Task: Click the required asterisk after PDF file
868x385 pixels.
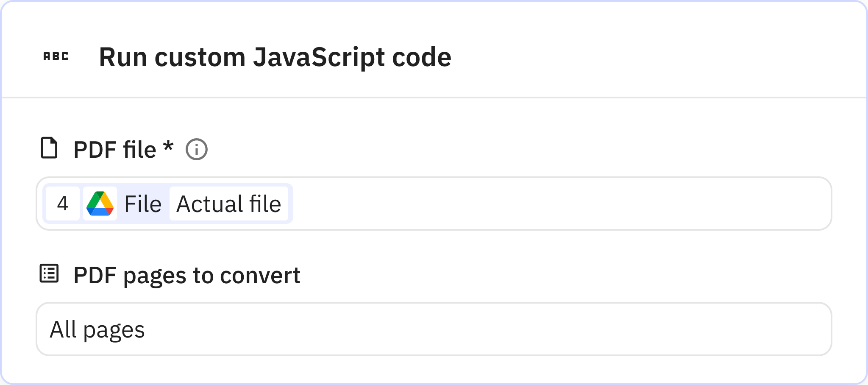Action: (168, 147)
